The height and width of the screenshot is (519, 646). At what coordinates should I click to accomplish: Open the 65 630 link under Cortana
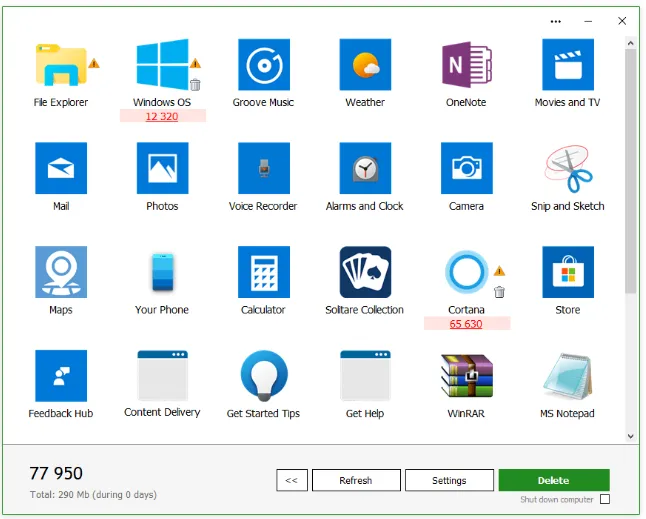click(x=466, y=324)
